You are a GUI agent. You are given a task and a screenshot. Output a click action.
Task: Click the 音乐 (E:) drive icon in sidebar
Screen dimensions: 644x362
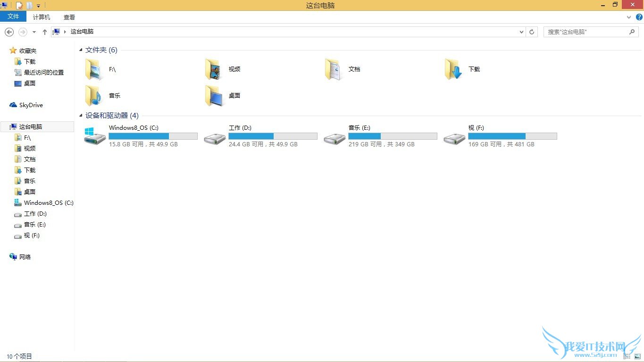tap(18, 225)
